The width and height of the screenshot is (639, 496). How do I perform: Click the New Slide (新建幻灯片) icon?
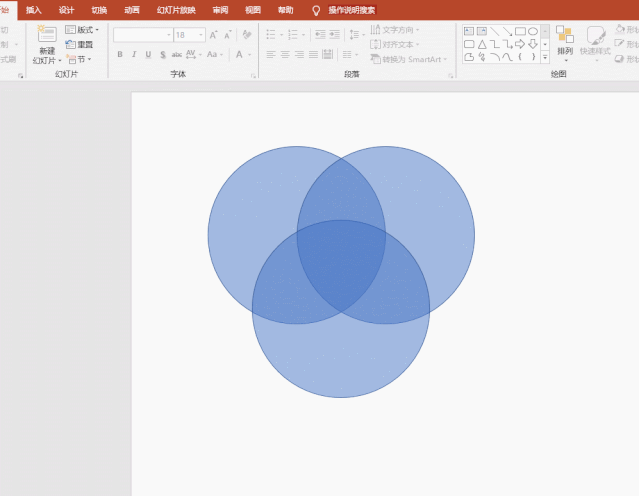[47, 35]
